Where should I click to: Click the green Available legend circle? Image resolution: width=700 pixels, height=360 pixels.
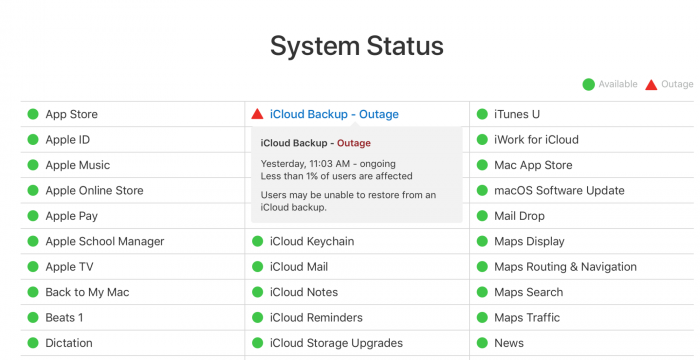[x=588, y=84]
